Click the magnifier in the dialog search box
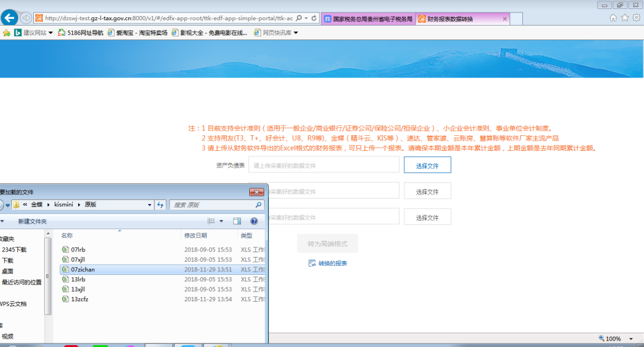The width and height of the screenshot is (644, 347). click(258, 205)
